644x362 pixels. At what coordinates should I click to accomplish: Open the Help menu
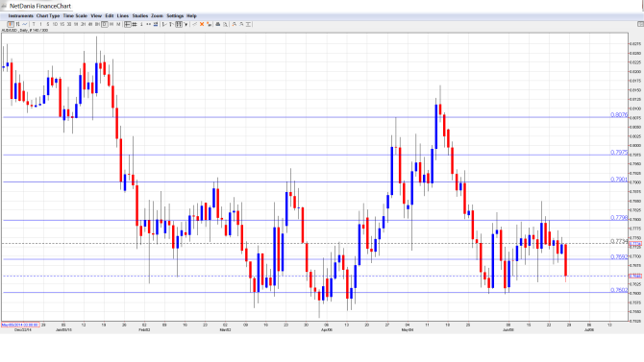[x=191, y=15]
